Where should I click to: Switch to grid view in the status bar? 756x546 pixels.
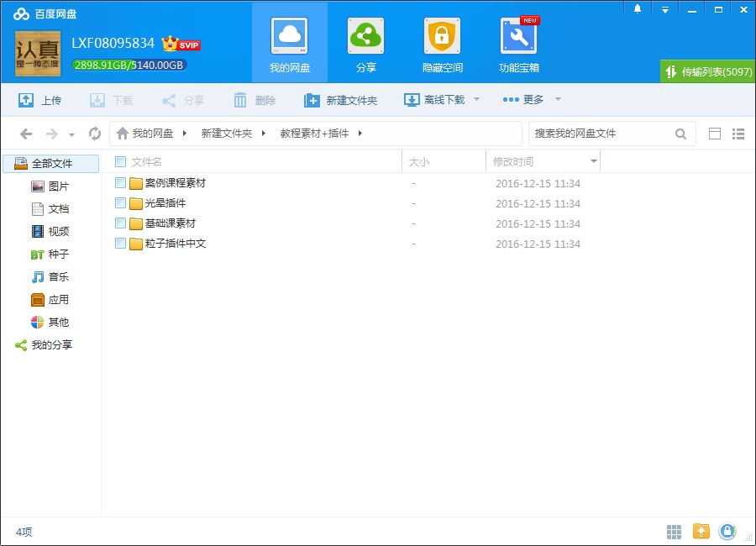coord(674,532)
